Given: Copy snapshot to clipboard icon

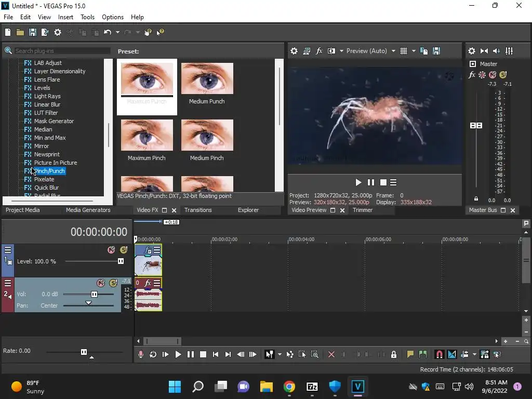Looking at the screenshot, I should point(424,51).
